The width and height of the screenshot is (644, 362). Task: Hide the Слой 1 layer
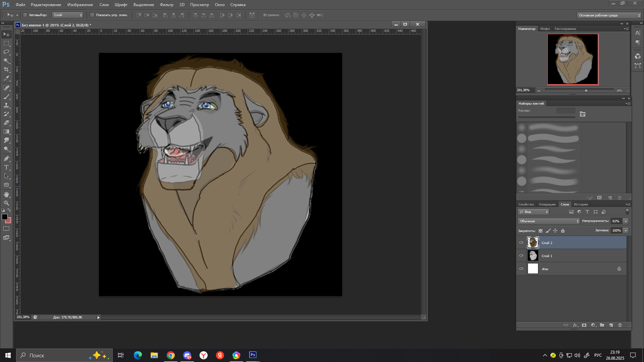coord(521,256)
